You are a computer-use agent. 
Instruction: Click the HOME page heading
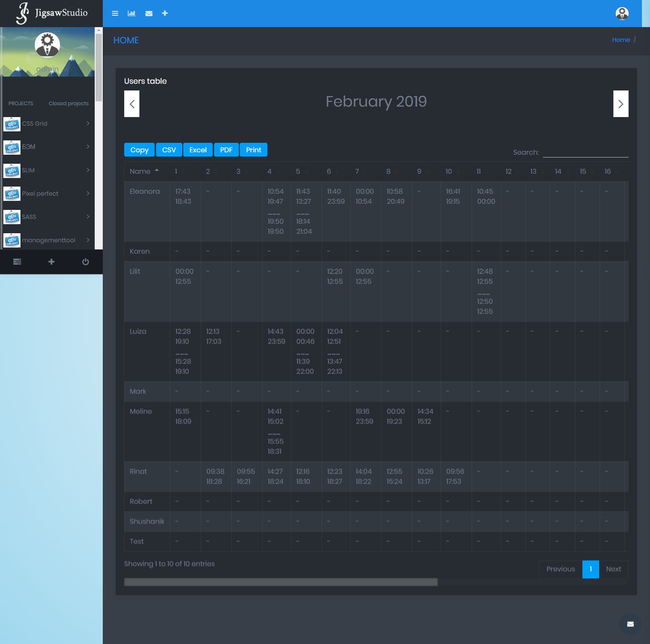(x=126, y=40)
